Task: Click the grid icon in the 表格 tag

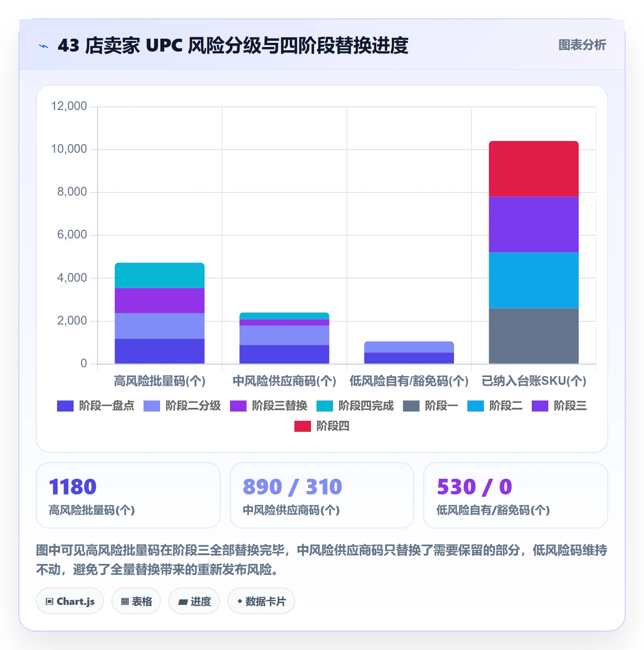Action: tap(125, 601)
